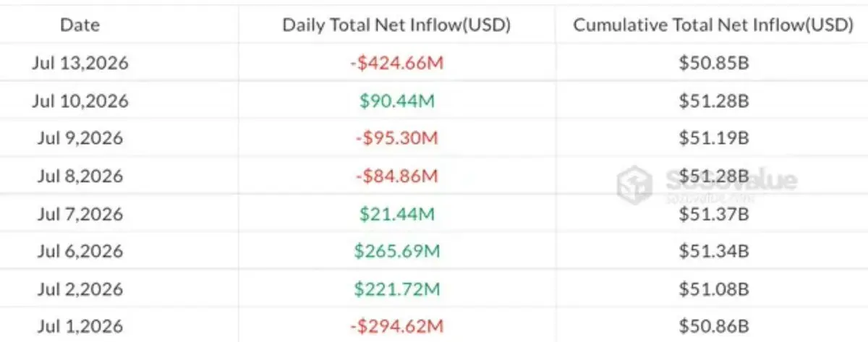Click the $221.72M inflow value
The image size is (868, 342).
point(396,288)
